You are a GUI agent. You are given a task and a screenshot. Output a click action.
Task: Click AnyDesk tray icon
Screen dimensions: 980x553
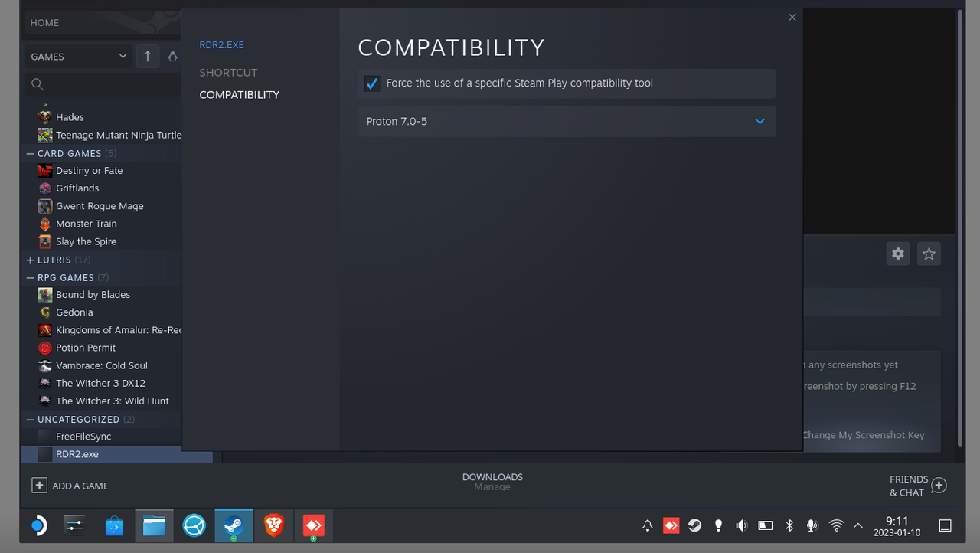click(x=671, y=525)
